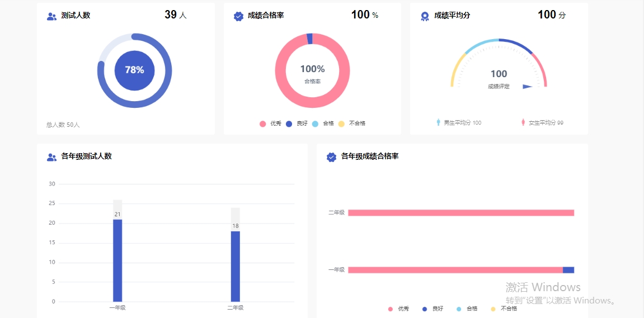Toggle 合格 legend under 各年级成绩合格率 chart

tap(467, 308)
